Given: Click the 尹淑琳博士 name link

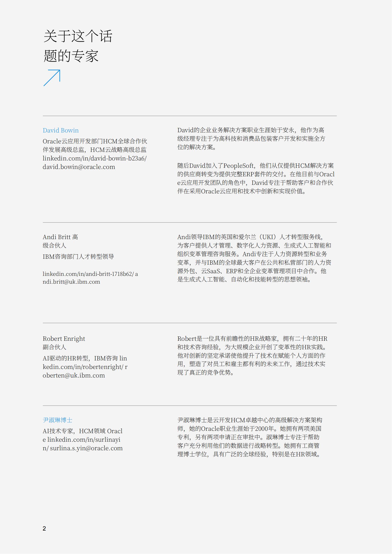Looking at the screenshot, I should pos(57,420).
